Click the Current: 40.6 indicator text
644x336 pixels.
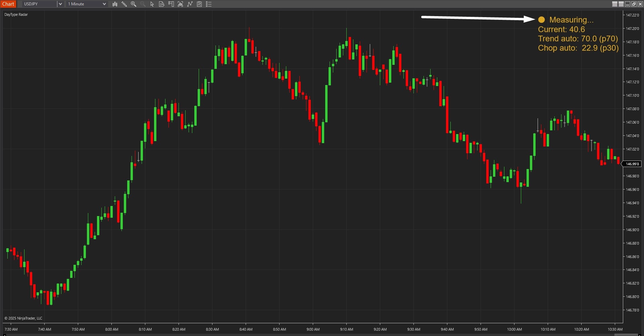pos(561,29)
